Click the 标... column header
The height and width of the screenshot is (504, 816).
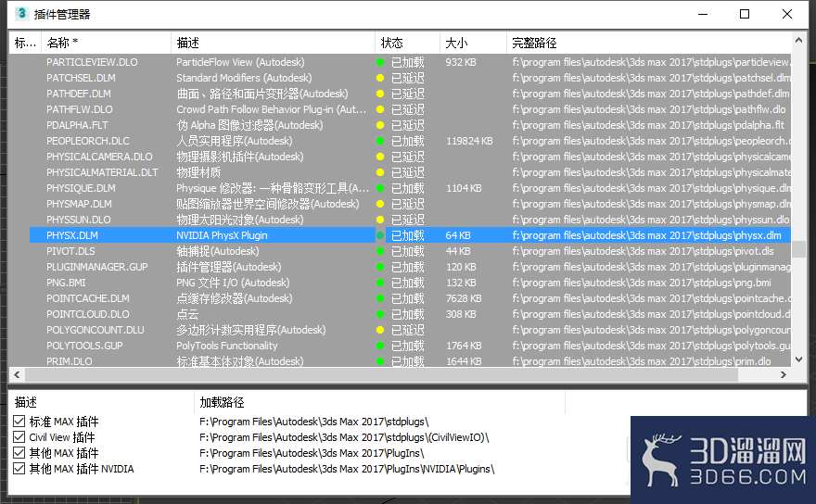click(x=26, y=43)
